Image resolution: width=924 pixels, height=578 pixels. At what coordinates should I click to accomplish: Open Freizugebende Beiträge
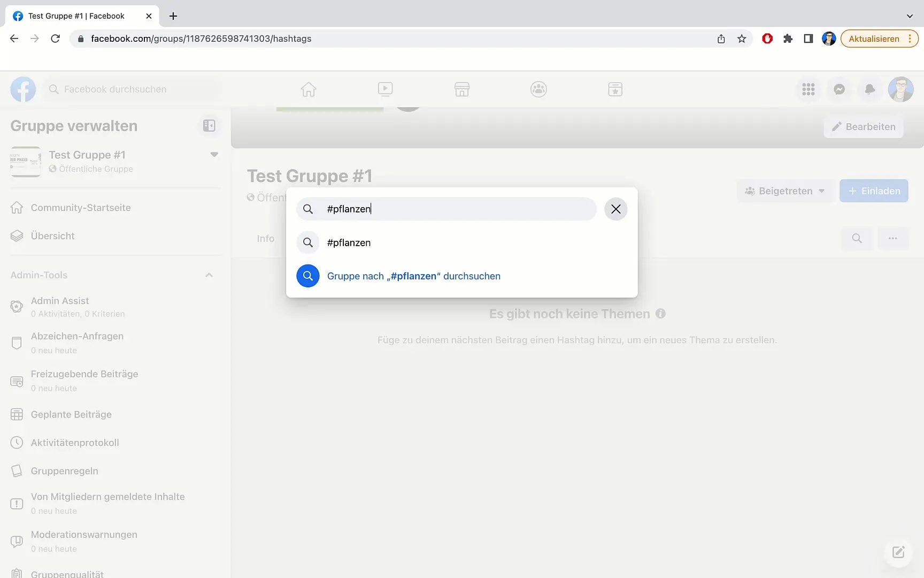(114, 381)
